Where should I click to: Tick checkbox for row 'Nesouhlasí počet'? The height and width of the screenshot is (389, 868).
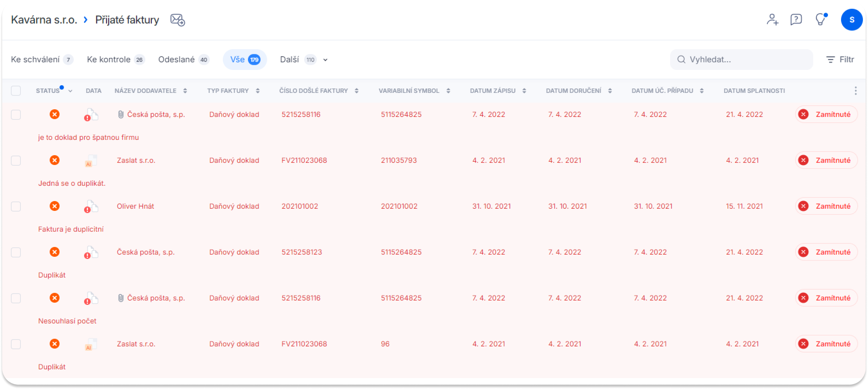[x=16, y=298]
